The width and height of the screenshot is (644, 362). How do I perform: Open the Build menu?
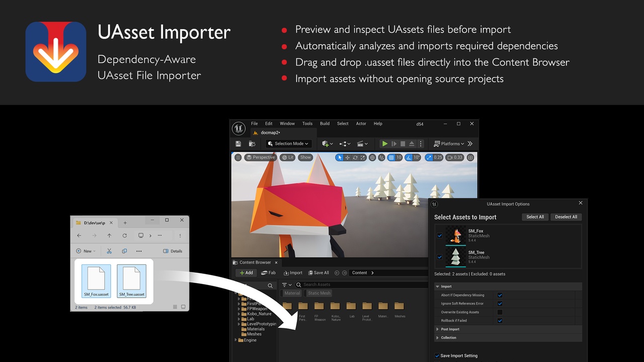[x=325, y=124]
